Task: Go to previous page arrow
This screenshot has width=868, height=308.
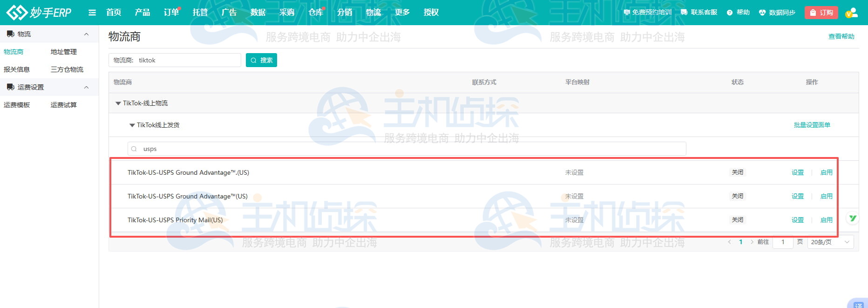Action: (x=729, y=242)
